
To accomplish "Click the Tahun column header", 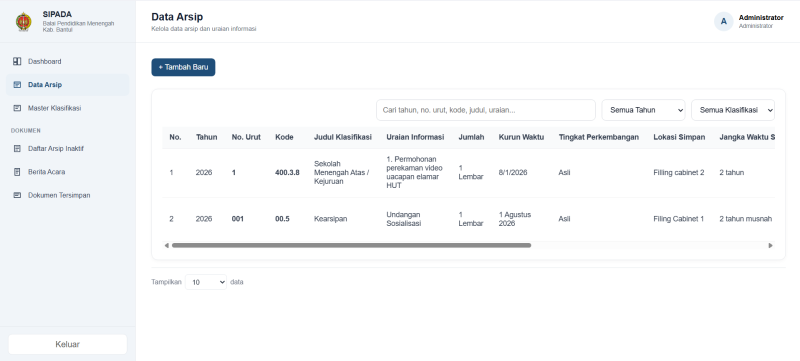I will [x=207, y=137].
